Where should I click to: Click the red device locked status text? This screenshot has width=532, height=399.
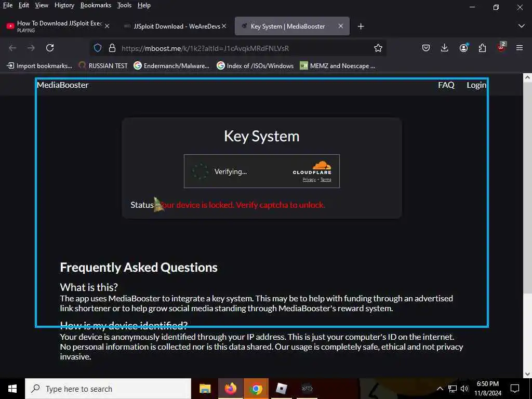[x=243, y=205]
